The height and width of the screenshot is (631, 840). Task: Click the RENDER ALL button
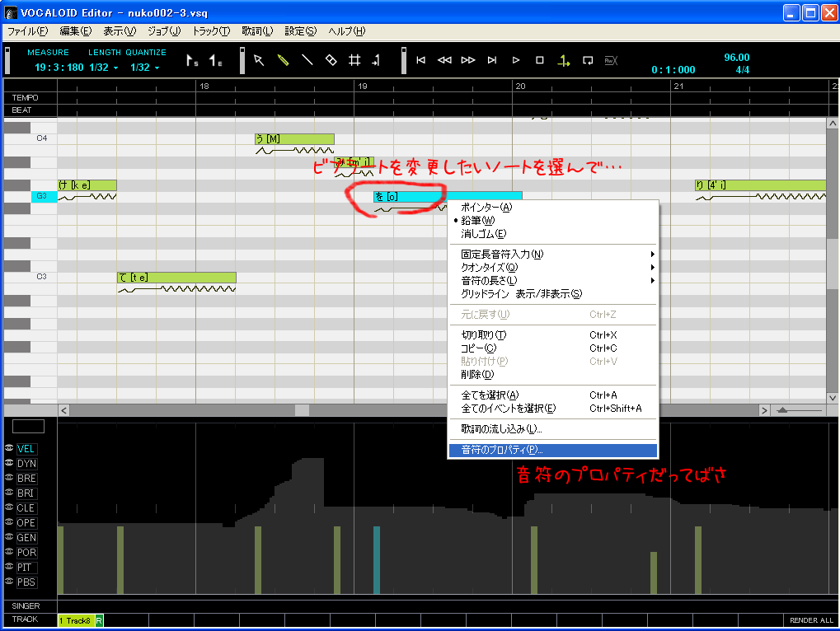[x=811, y=620]
